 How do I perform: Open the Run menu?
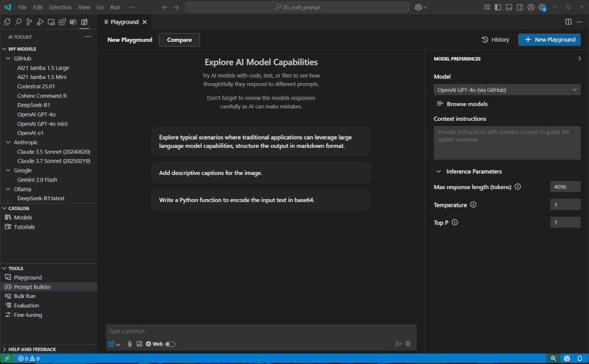[x=116, y=7]
